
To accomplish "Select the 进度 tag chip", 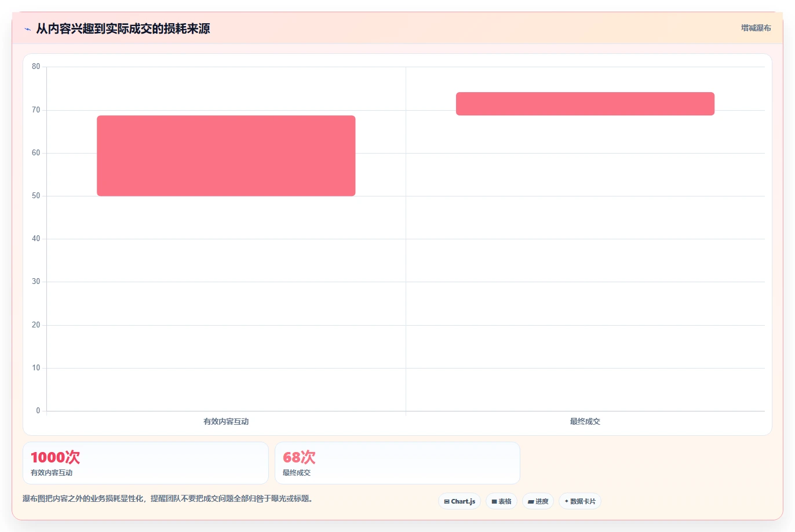I will 538,501.
